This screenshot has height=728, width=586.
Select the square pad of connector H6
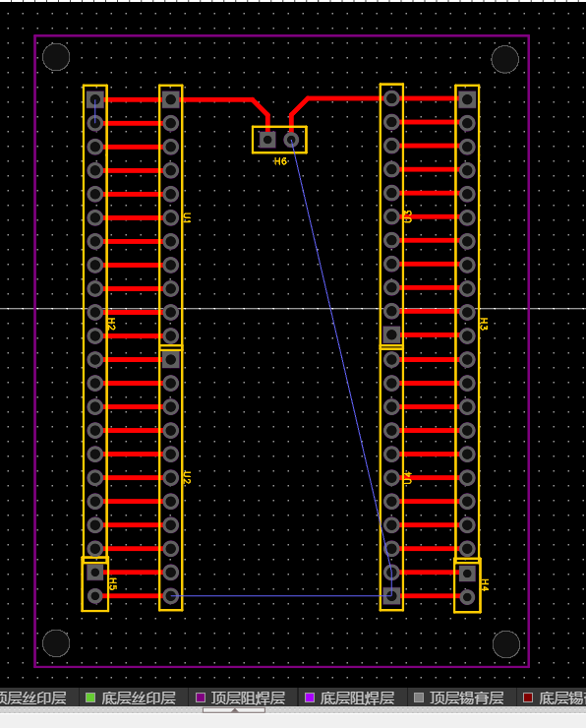(267, 140)
